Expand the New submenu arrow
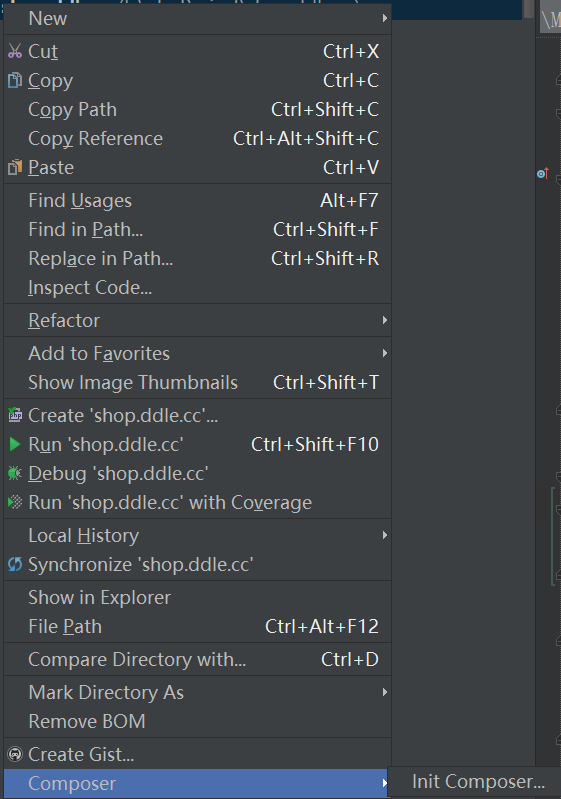The height and width of the screenshot is (799, 561). [x=385, y=18]
